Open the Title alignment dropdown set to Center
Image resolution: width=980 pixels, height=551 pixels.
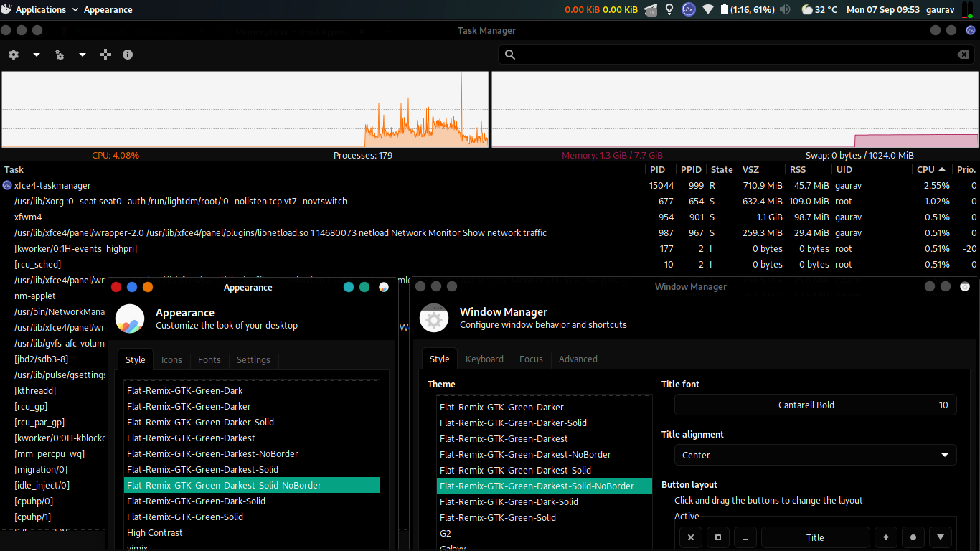815,455
